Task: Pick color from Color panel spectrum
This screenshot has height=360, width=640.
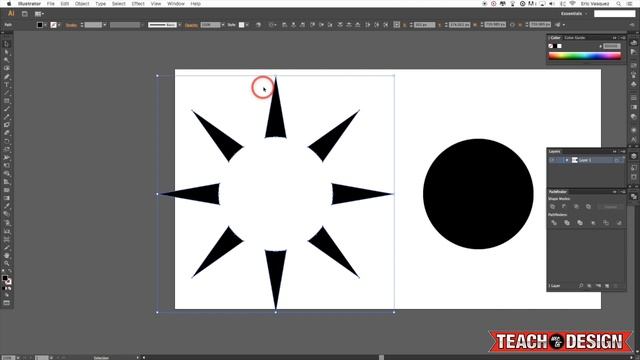Action: click(585, 56)
